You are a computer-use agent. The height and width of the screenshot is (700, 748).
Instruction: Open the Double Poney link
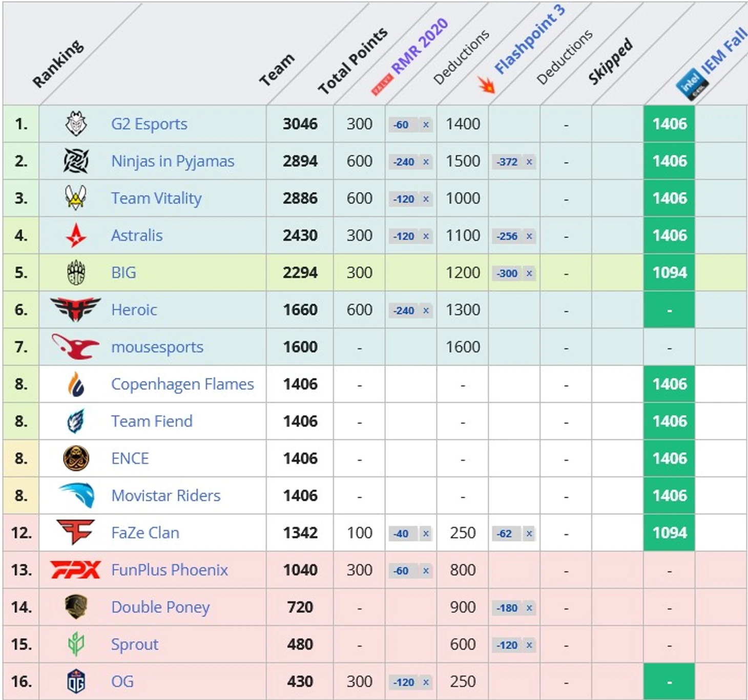click(x=160, y=607)
